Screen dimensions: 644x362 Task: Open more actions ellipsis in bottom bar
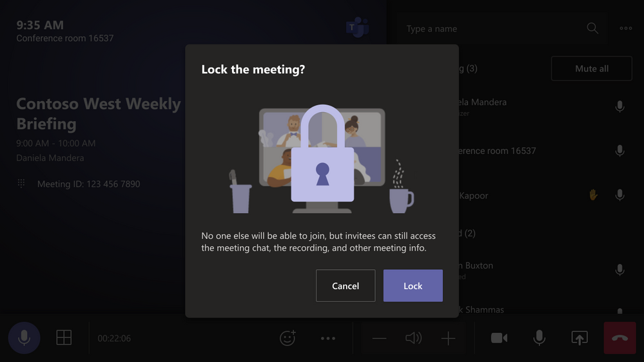point(327,338)
